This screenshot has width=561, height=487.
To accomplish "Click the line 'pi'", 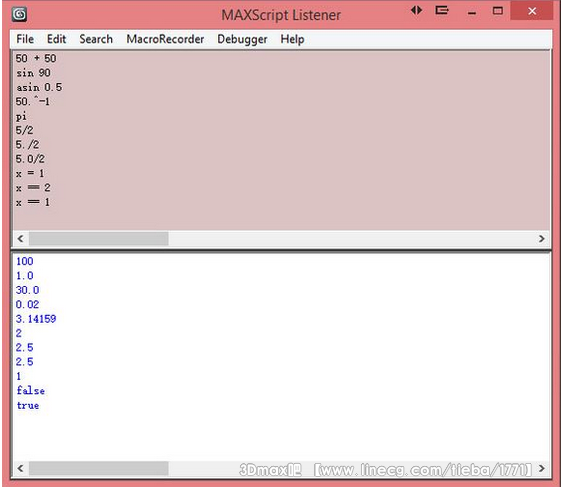I will coord(21,116).
